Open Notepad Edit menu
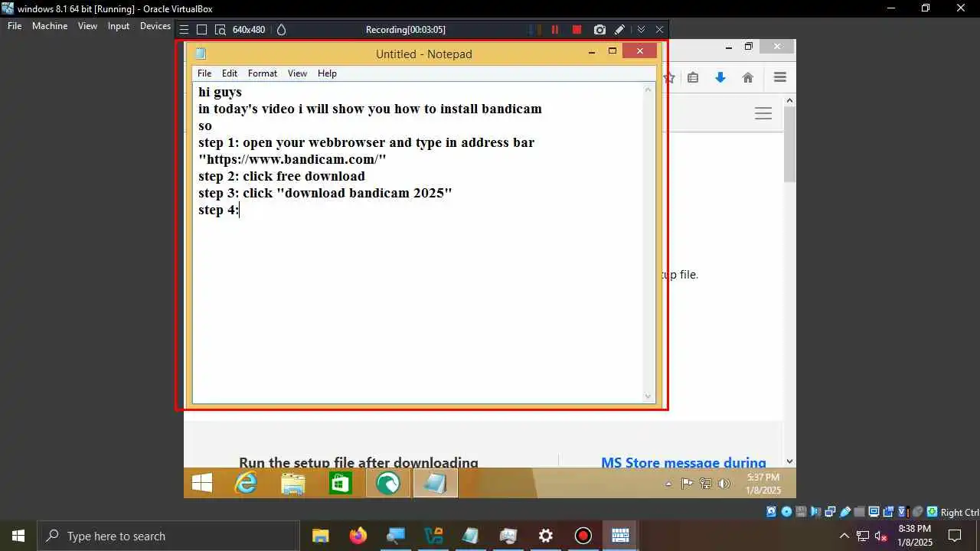 click(x=230, y=73)
